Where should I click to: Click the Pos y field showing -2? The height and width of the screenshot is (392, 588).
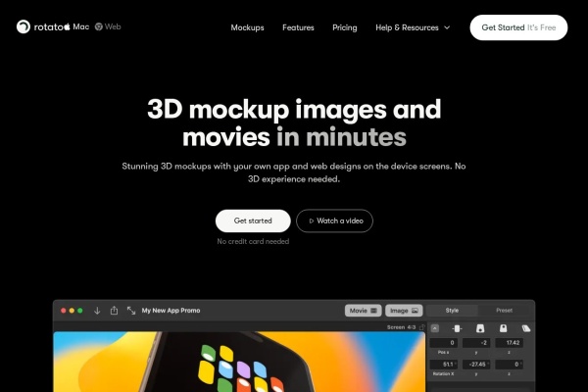pos(476,343)
